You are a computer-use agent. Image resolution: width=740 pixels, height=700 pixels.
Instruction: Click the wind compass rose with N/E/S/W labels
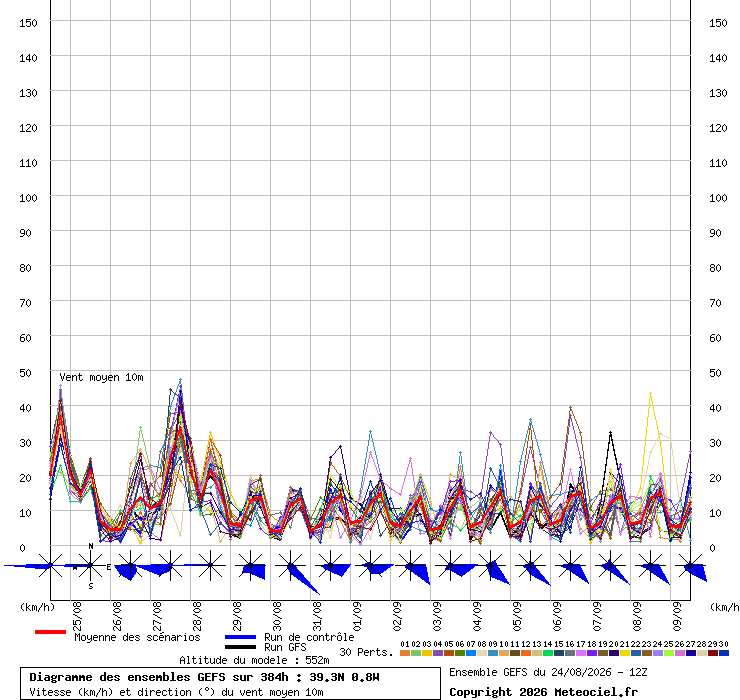click(x=90, y=565)
